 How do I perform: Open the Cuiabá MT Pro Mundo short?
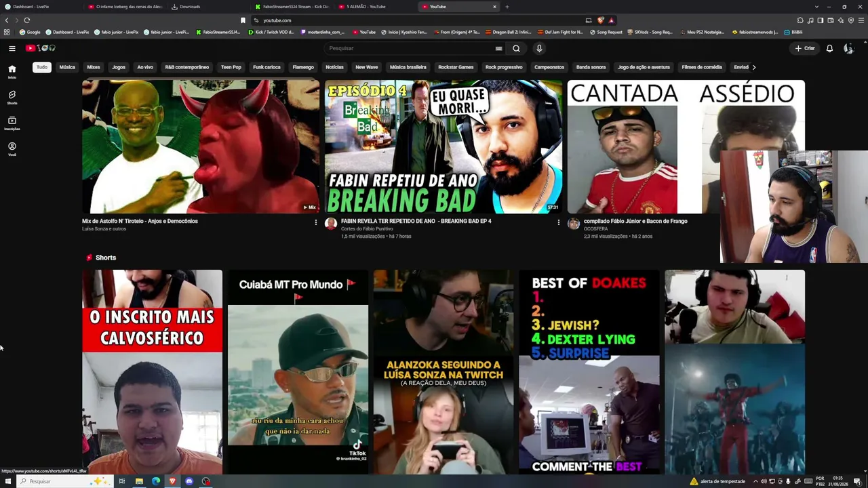(298, 372)
